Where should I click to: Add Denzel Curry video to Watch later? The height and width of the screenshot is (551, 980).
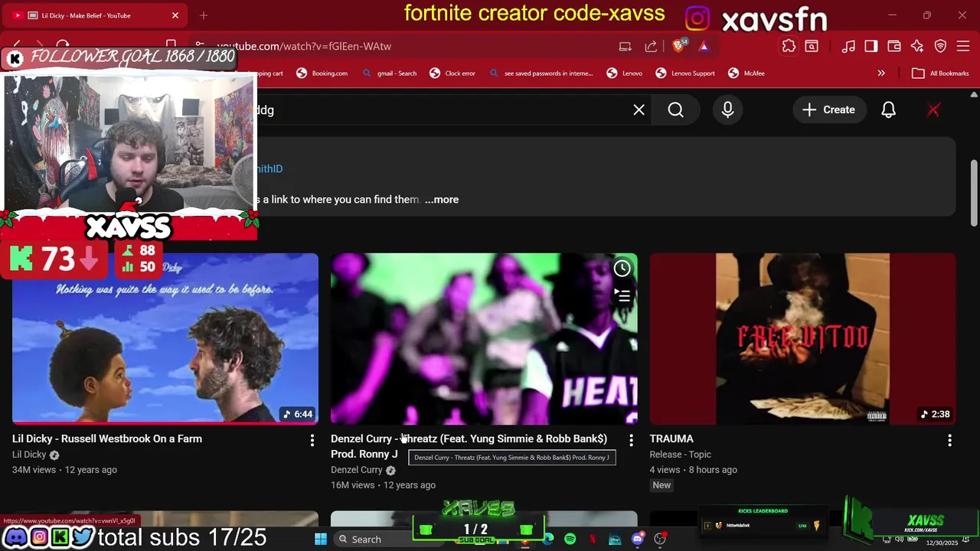622,268
